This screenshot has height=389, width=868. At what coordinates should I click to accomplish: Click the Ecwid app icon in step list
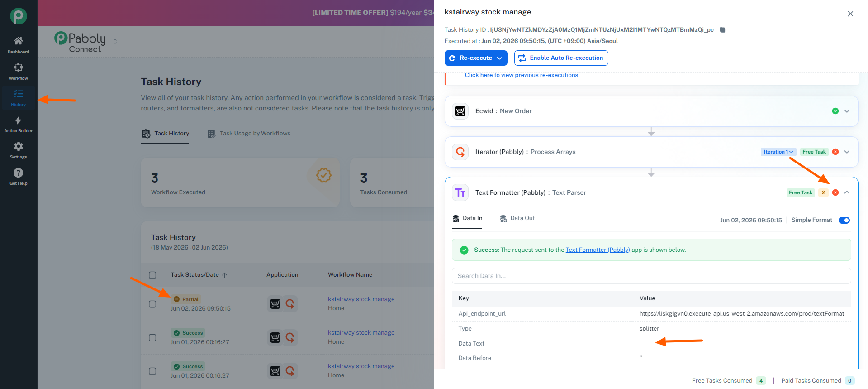460,111
